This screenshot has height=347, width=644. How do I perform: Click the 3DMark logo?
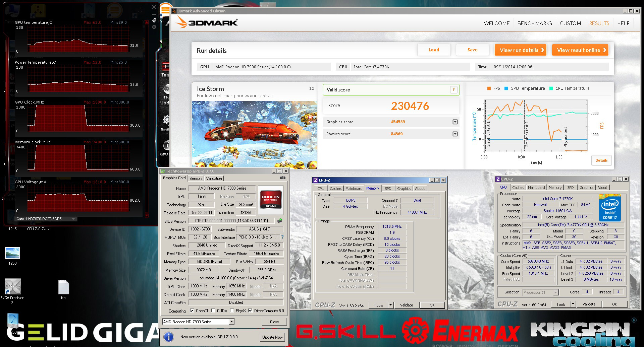[207, 22]
